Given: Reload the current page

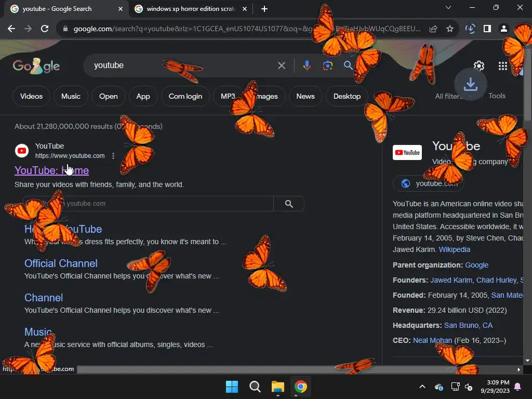Looking at the screenshot, I should click(45, 29).
